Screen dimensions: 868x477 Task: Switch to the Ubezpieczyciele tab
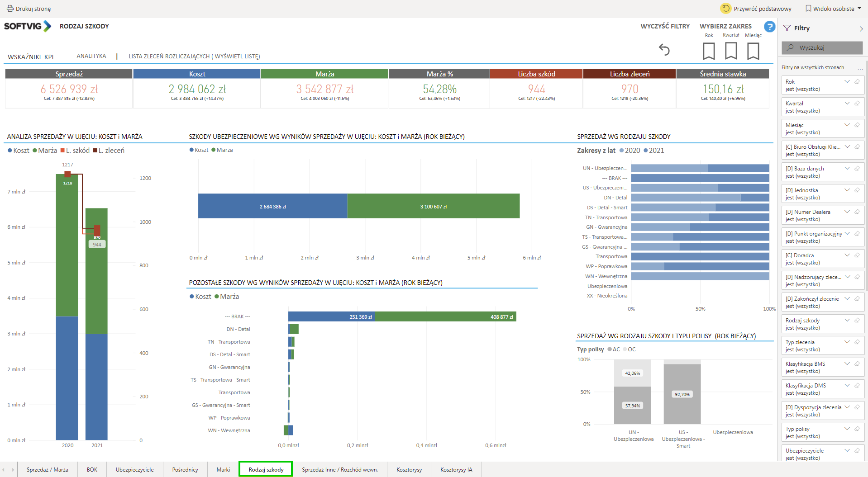[x=134, y=470]
